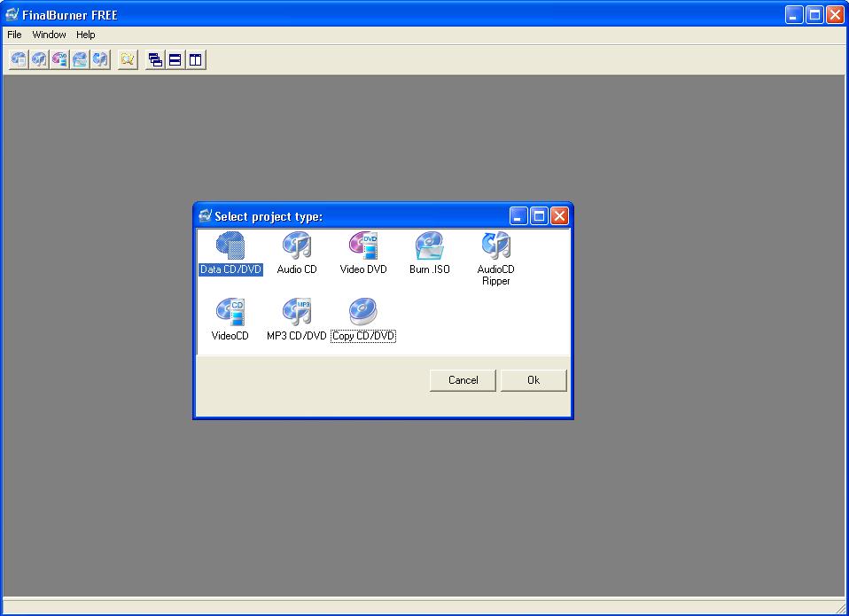The height and width of the screenshot is (616, 849).
Task: Click the Audio CD toolbar icon
Action: click(39, 59)
